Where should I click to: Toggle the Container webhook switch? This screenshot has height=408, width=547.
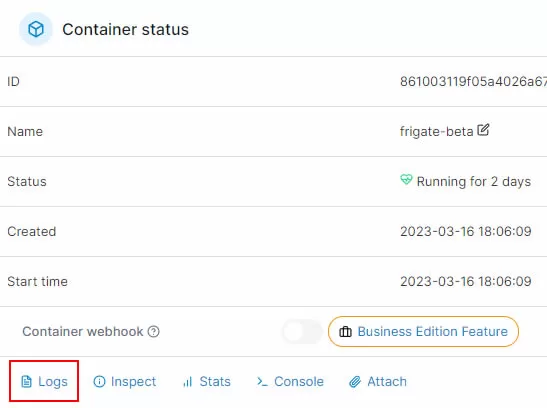302,332
